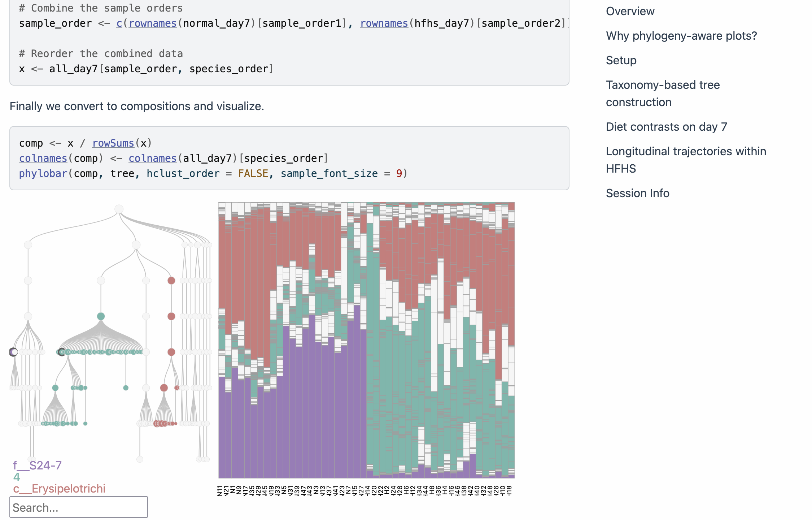Viewport: 812px width, 520px height.
Task: Jump to Session Info section
Action: [637, 193]
